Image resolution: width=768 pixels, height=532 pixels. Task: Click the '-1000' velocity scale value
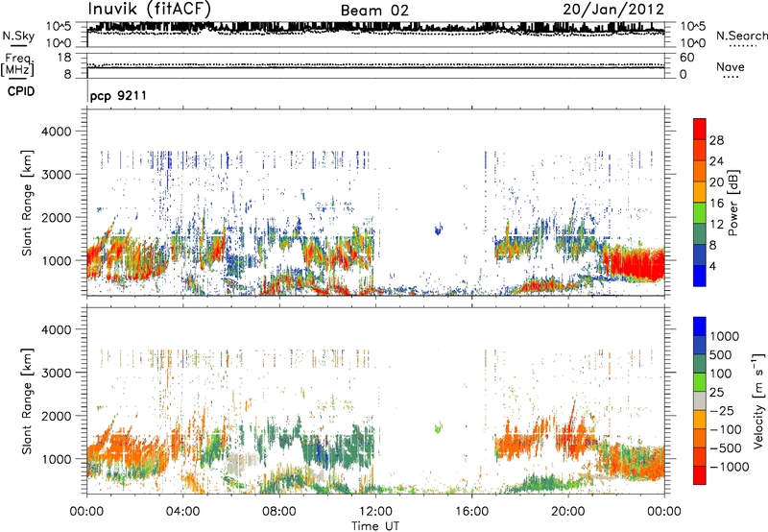point(729,467)
